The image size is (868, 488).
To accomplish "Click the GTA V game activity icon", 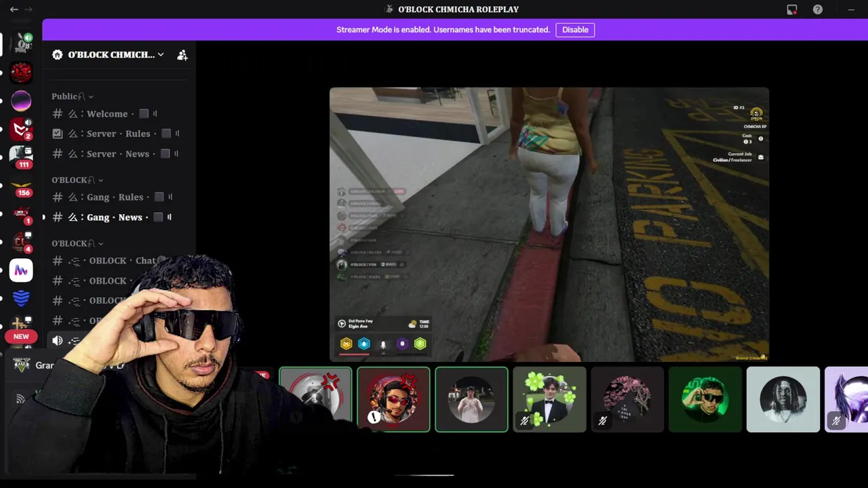I will coord(22,365).
